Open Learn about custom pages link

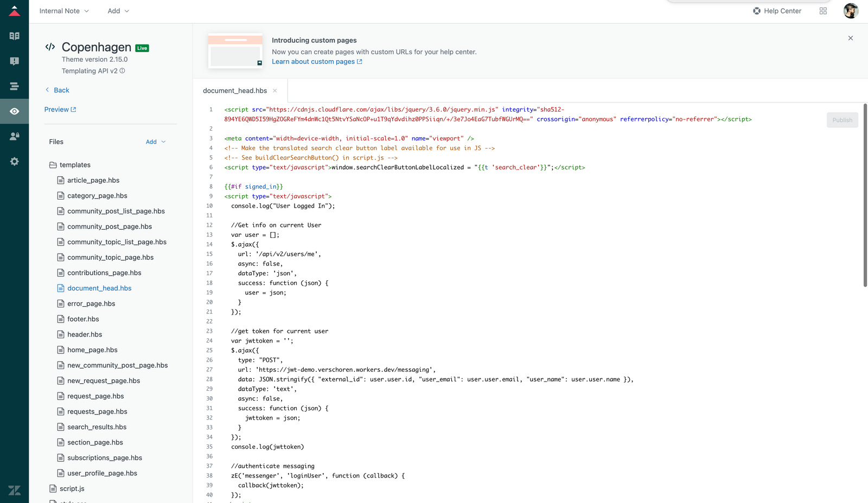(x=317, y=62)
